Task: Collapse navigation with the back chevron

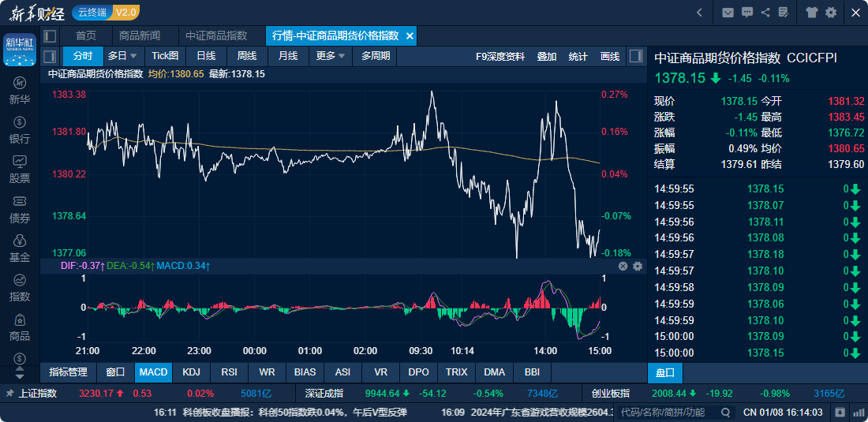Action: coord(699,13)
